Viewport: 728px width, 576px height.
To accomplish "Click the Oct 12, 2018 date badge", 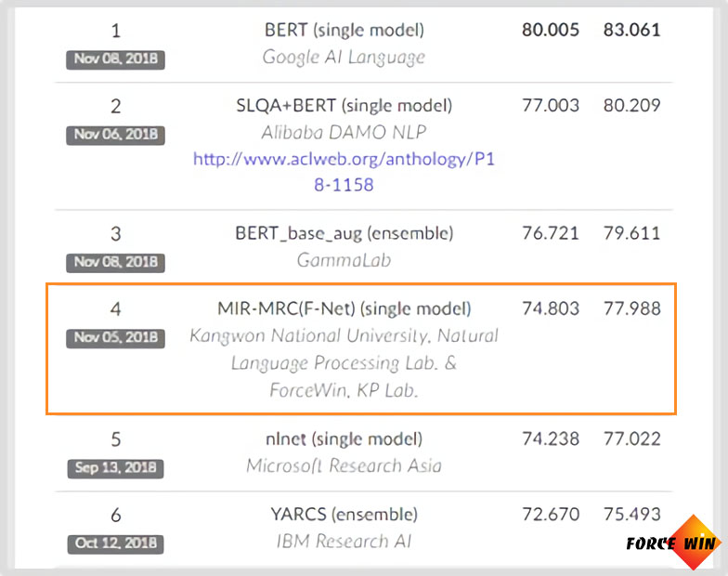I will click(x=115, y=543).
